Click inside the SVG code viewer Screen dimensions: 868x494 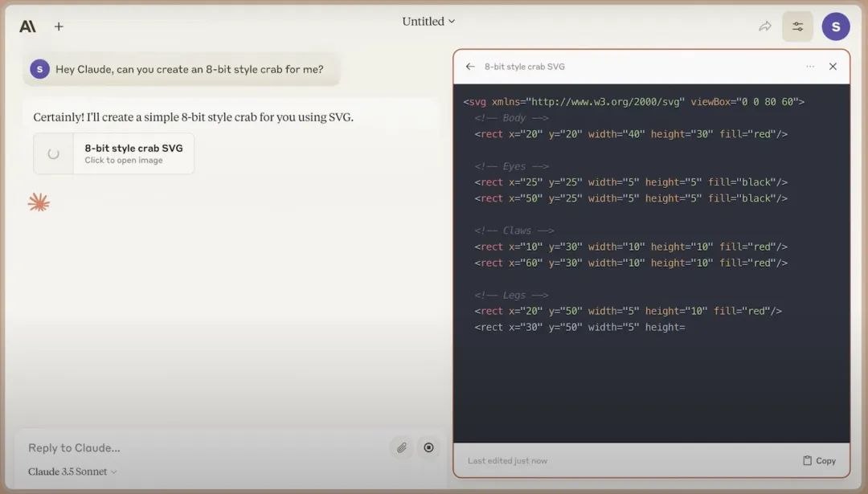tap(651, 378)
